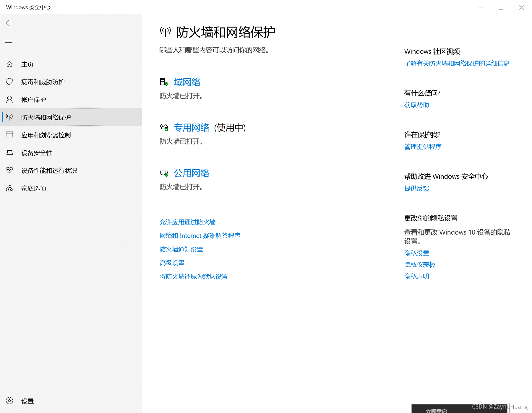Click 提供反馈 link

(416, 188)
